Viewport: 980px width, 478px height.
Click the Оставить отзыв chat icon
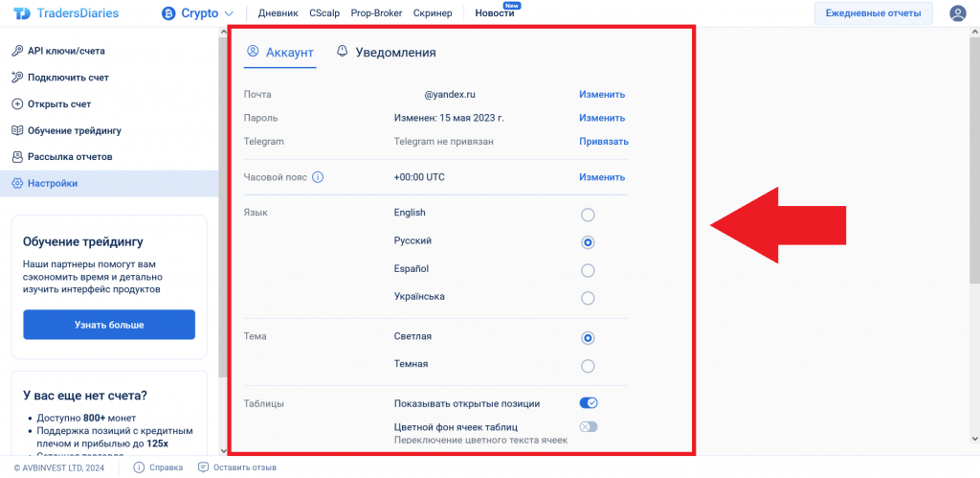tap(203, 467)
